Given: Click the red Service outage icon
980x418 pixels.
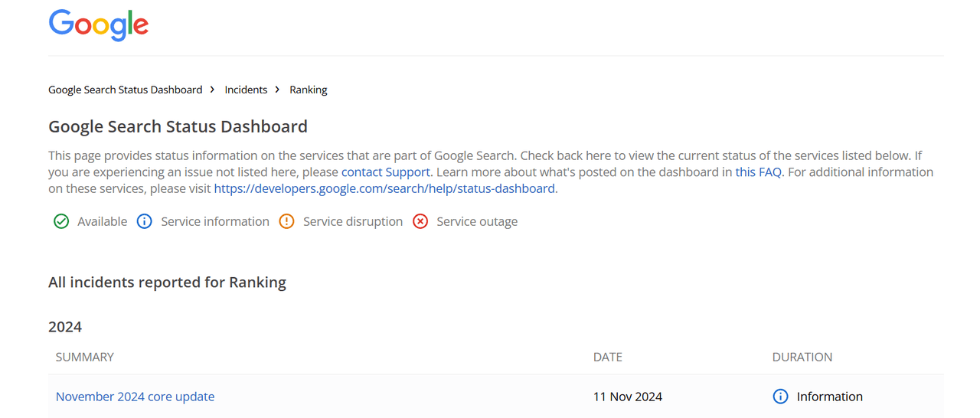Looking at the screenshot, I should click(420, 221).
